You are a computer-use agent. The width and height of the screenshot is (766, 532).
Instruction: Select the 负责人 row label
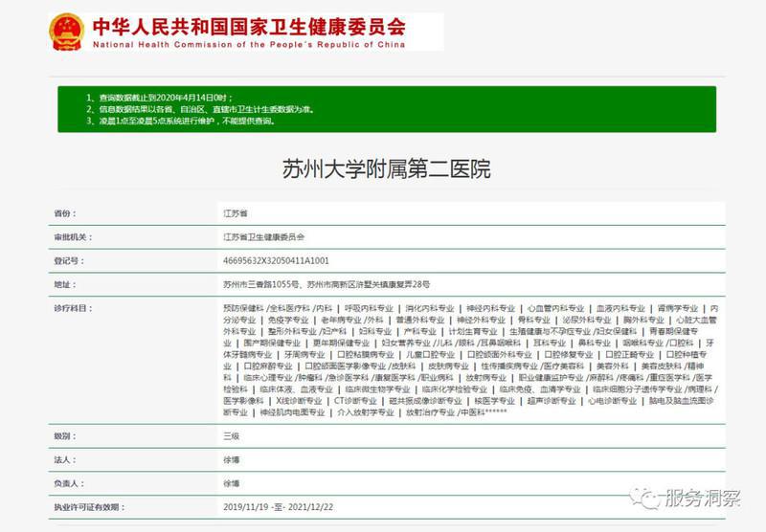point(68,483)
